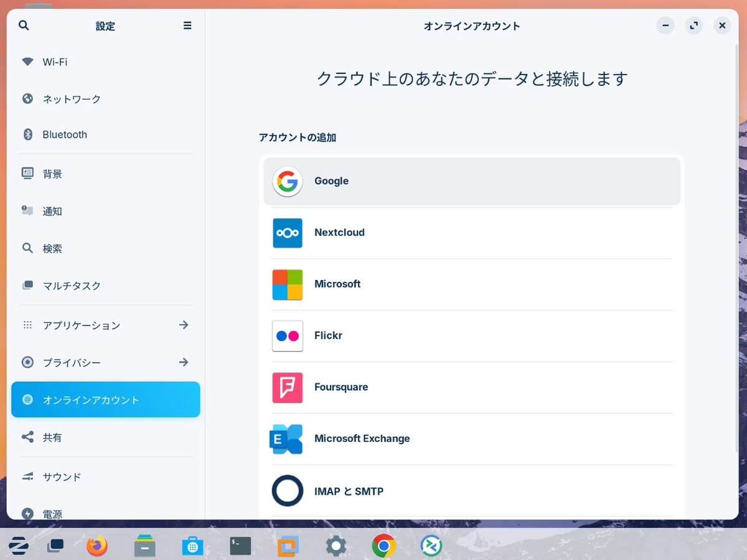Click the アカウントの追加 section heading

coord(298,138)
